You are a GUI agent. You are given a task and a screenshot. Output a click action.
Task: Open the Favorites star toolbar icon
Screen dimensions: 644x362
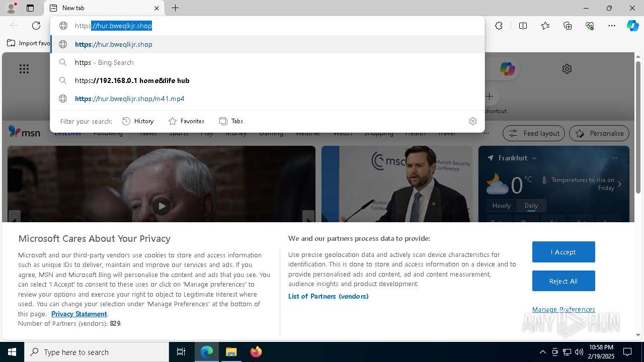pos(545,26)
